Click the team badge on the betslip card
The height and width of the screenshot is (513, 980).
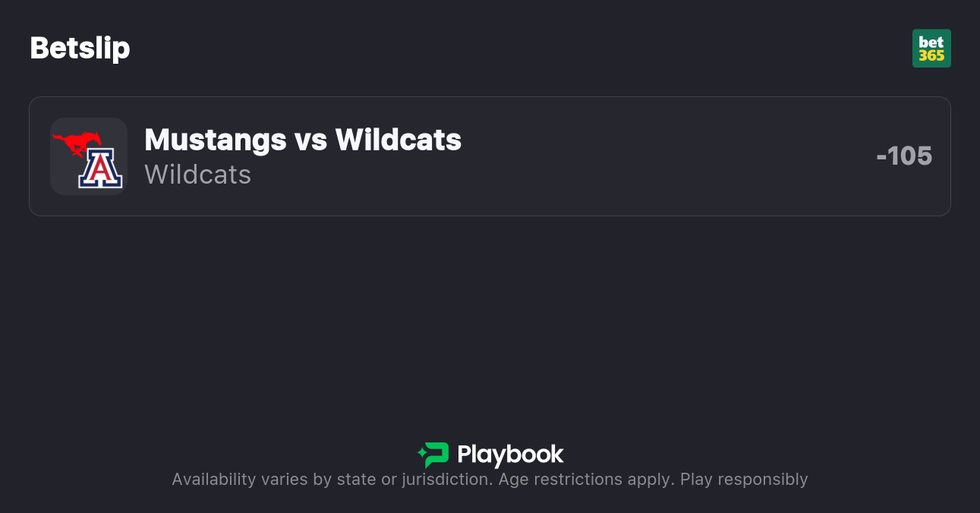(x=88, y=156)
